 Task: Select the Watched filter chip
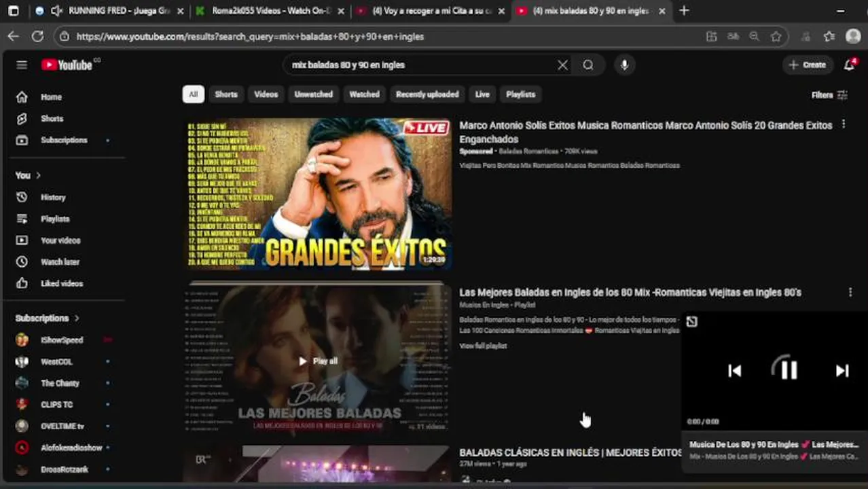[x=364, y=94]
